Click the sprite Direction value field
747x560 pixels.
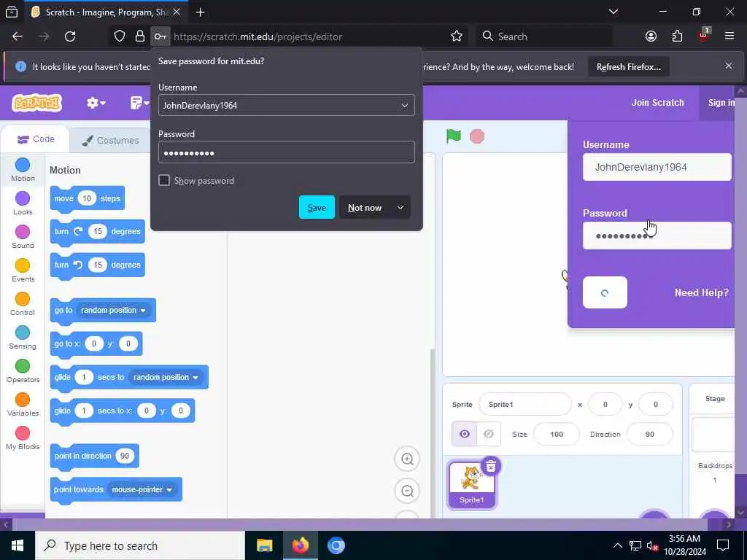click(x=650, y=434)
